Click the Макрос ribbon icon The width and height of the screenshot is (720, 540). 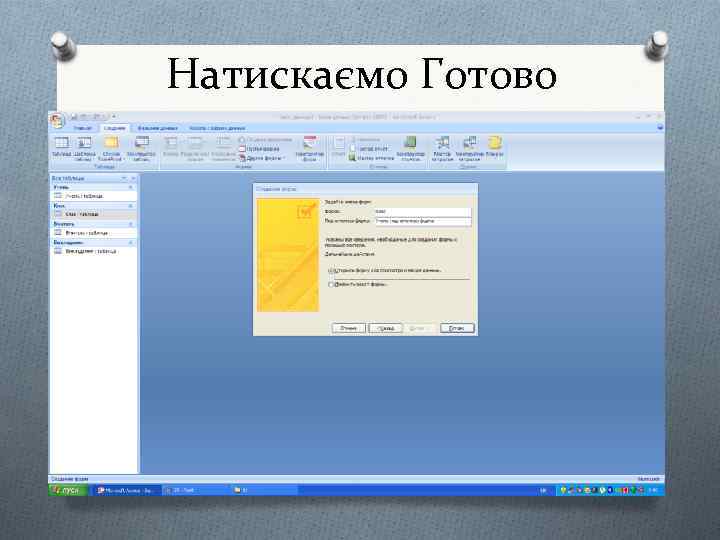pos(495,148)
